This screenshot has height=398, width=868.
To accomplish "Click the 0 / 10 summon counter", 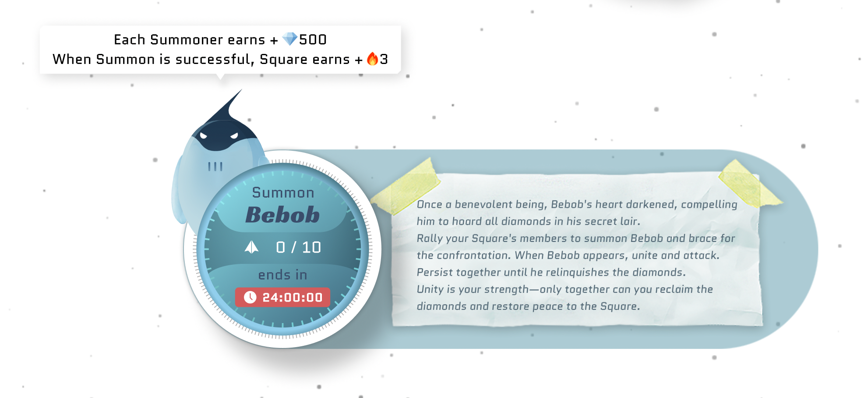I will pos(298,247).
